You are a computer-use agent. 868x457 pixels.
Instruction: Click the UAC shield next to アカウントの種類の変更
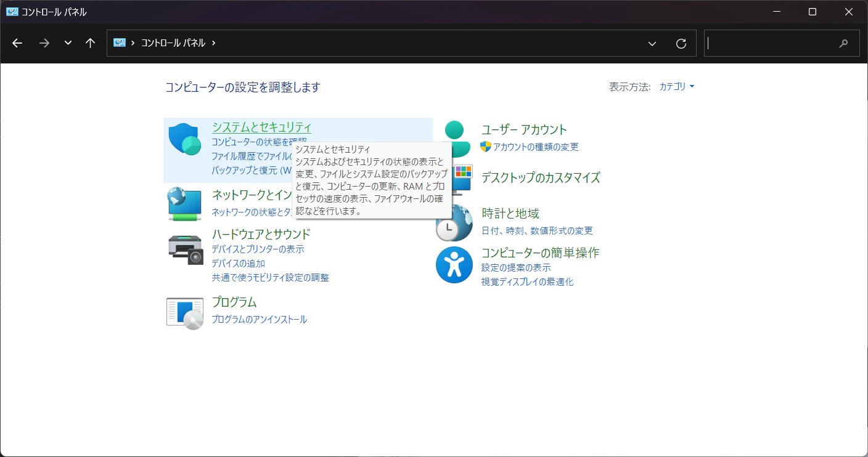coord(486,147)
